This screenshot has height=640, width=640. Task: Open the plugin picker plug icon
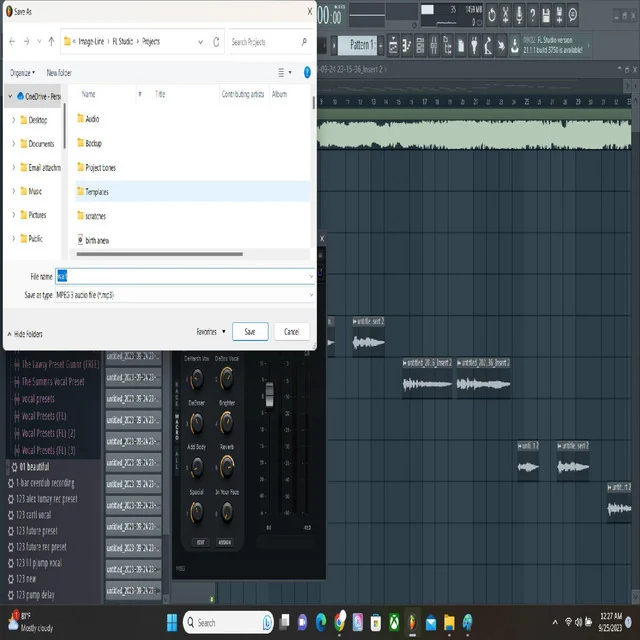474,45
